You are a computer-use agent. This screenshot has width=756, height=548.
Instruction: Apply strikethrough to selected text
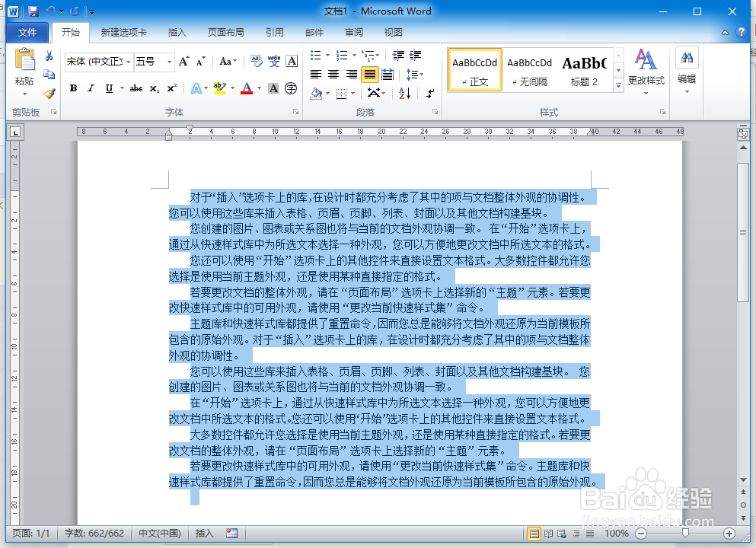pyautogui.click(x=136, y=88)
